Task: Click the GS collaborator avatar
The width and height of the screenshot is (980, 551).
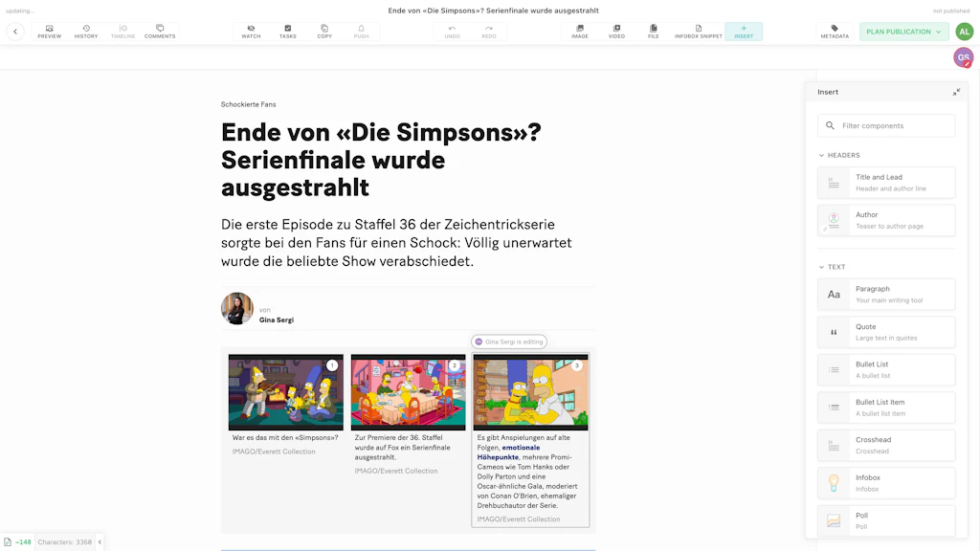Action: coord(963,57)
